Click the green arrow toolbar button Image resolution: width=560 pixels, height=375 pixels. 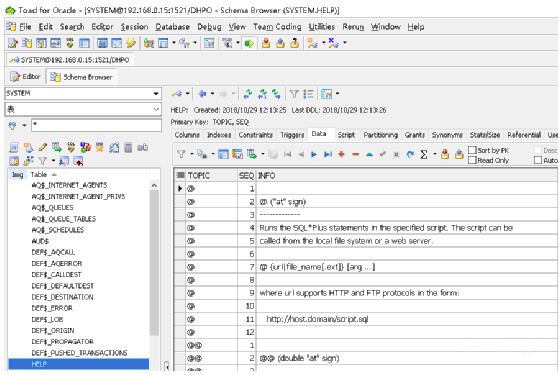[x=249, y=43]
